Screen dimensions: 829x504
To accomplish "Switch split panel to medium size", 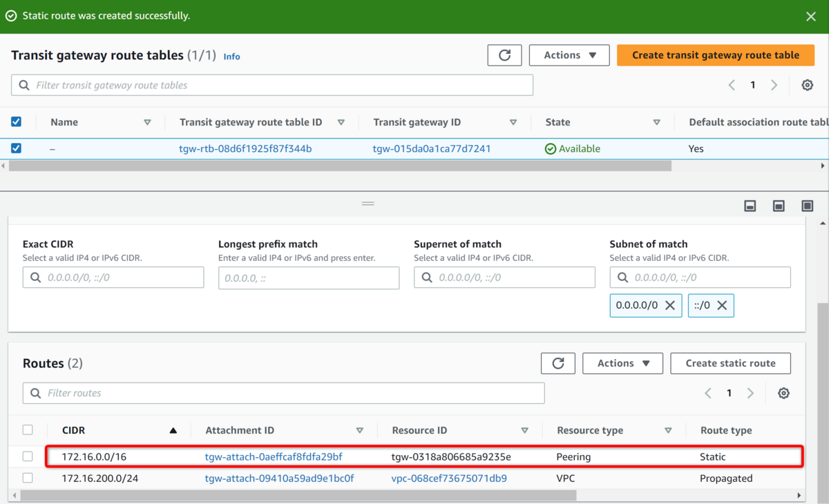I will click(x=779, y=206).
